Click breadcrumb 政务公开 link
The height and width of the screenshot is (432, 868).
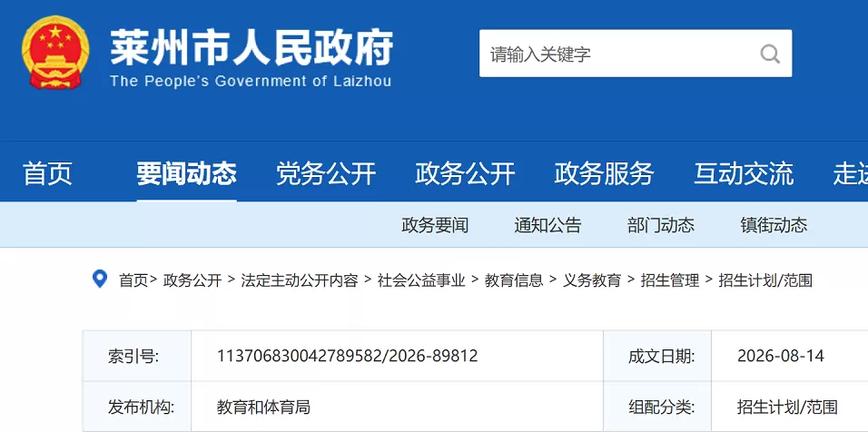click(192, 280)
